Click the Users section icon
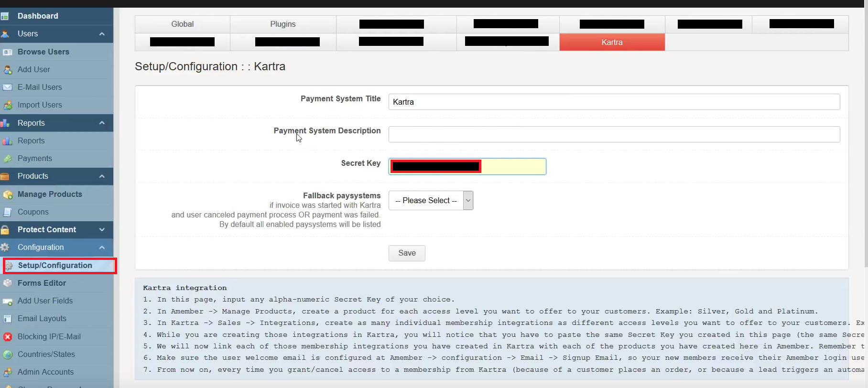The width and height of the screenshot is (868, 388). coord(5,34)
